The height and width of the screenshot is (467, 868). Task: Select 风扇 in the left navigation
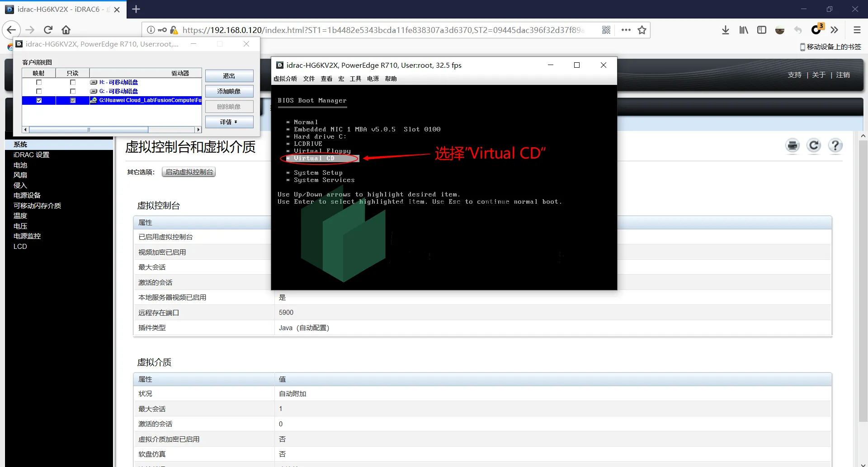20,175
